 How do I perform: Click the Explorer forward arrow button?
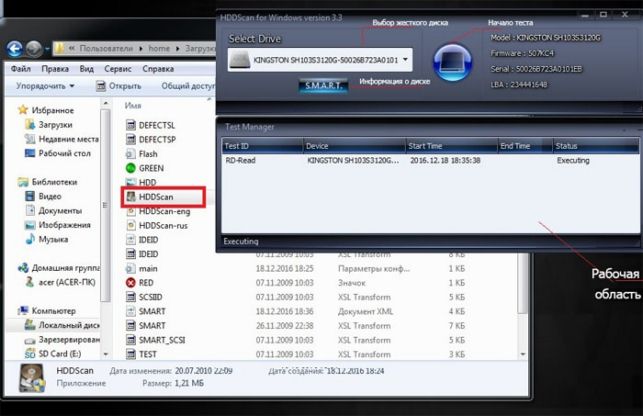[x=34, y=49]
